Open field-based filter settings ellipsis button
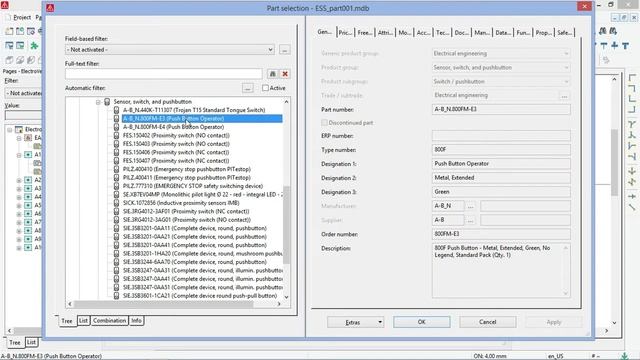This screenshot has width=640, height=360. (284, 50)
